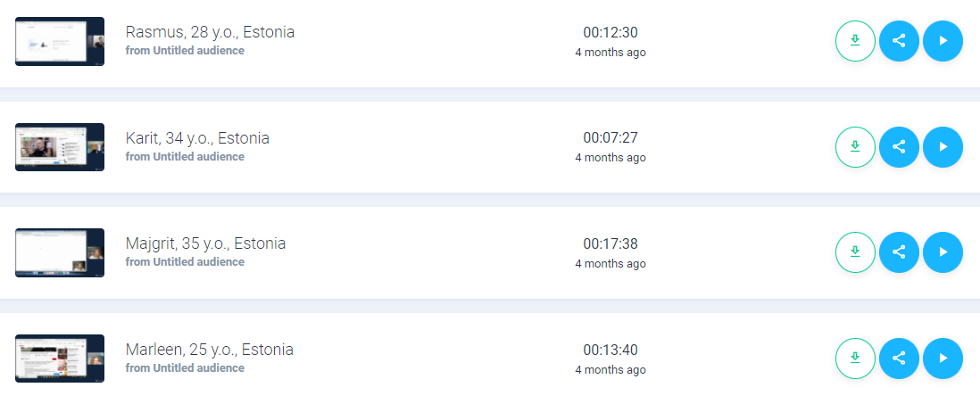The width and height of the screenshot is (980, 404).
Task: Play Karit's 00:07:27 recording
Action: (943, 147)
